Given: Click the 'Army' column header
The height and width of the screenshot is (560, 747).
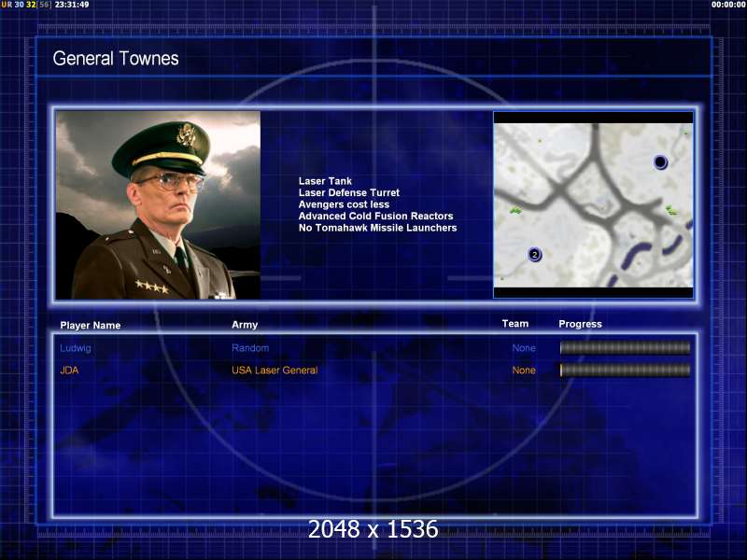Looking at the screenshot, I should pos(245,325).
